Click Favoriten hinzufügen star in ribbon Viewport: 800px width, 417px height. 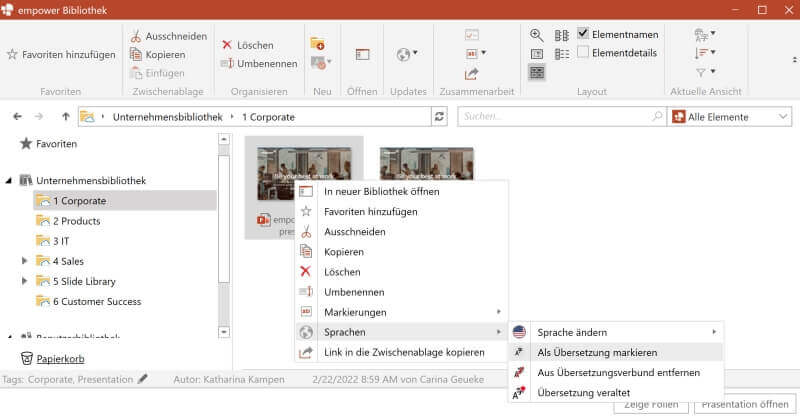click(13, 54)
